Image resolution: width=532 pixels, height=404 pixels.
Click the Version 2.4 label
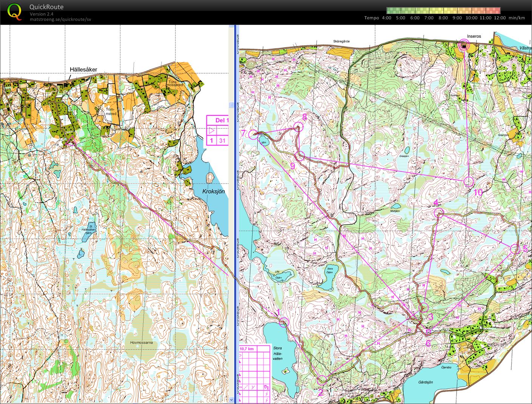tap(42, 14)
